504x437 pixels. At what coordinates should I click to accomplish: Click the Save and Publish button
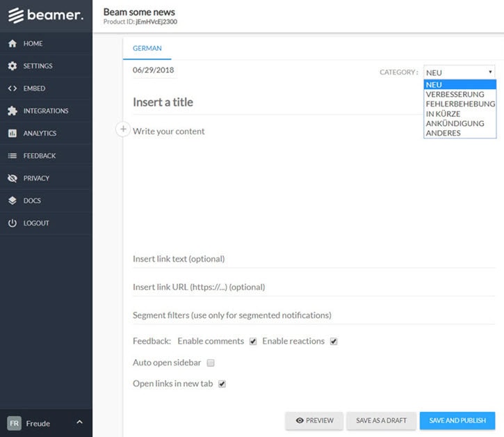(457, 420)
